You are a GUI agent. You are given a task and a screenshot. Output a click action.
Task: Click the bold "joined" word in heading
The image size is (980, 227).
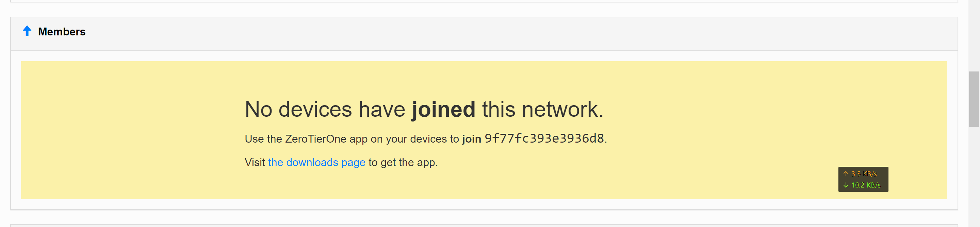click(x=443, y=110)
